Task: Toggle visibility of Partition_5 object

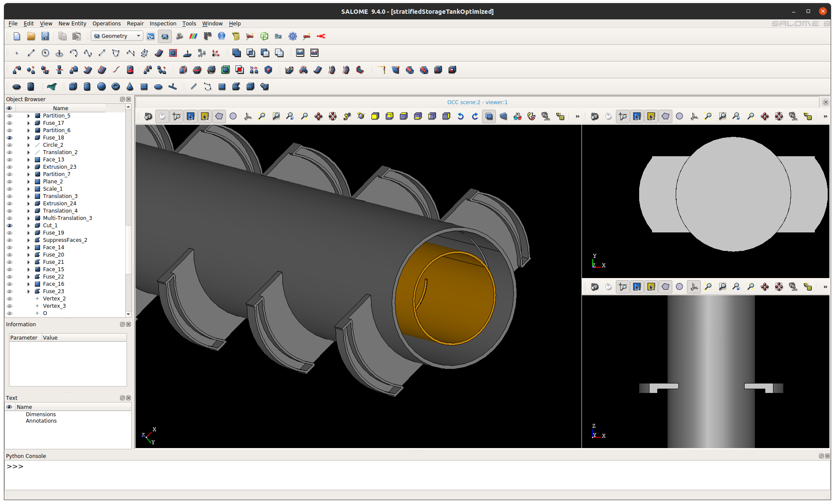Action: (x=9, y=115)
